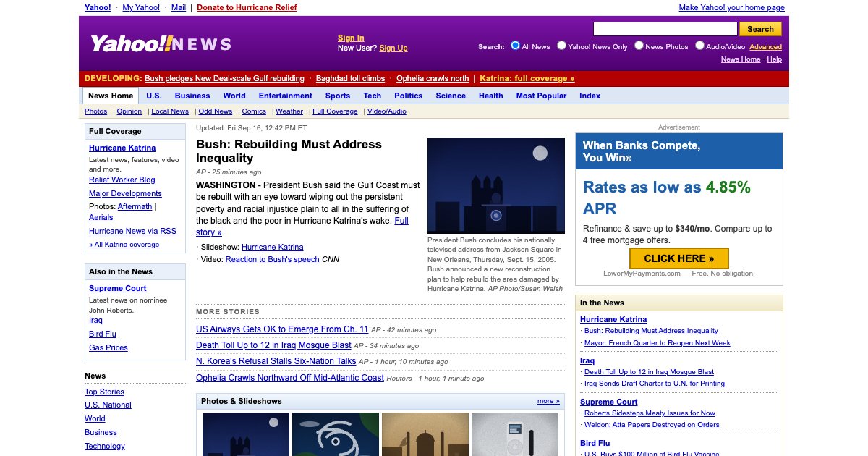The width and height of the screenshot is (868, 456).
Task: Open Local News sub-navigation link
Action: (170, 111)
